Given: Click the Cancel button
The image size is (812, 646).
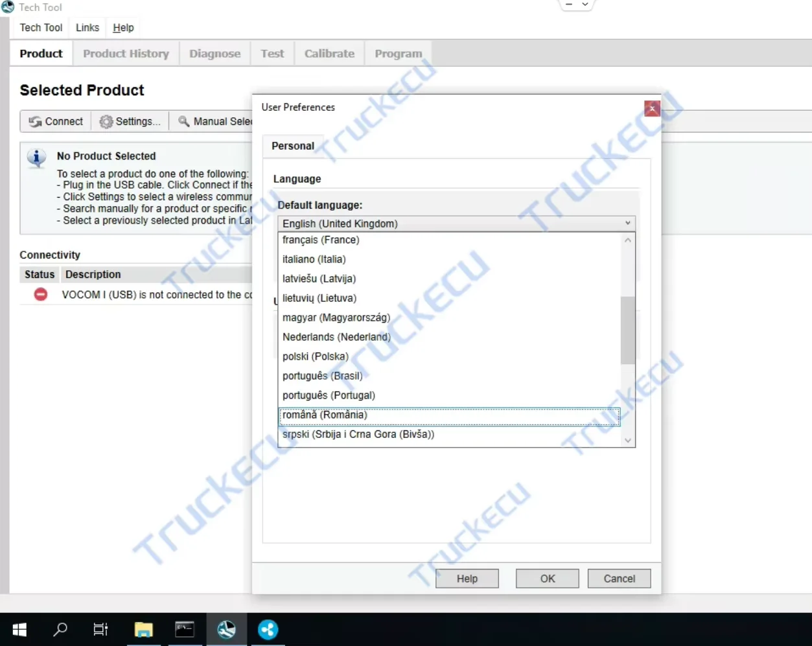Looking at the screenshot, I should pyautogui.click(x=619, y=579).
